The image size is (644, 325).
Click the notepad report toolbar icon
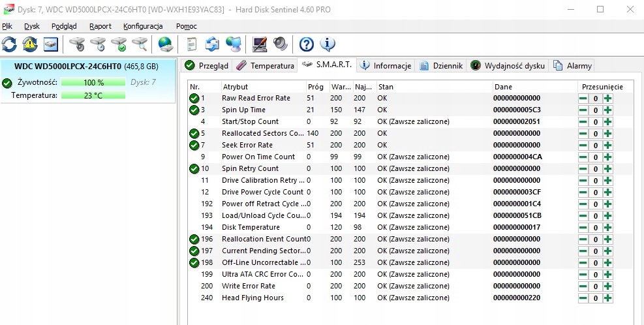pos(191,44)
